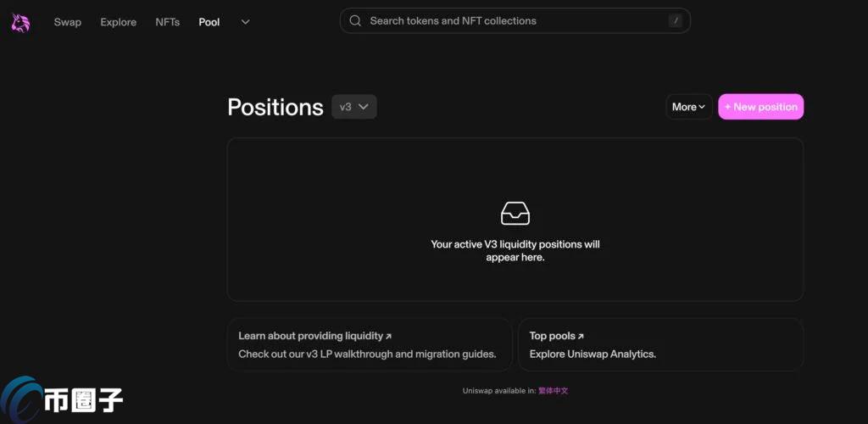This screenshot has width=868, height=424.
Task: Expand the More dropdown menu
Action: pos(688,107)
